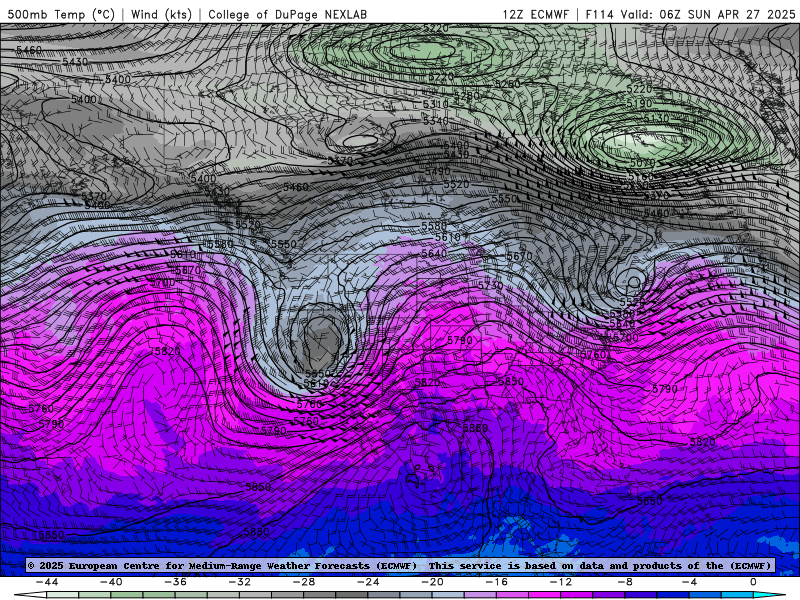Select the 5490 contour label
The image size is (800, 600).
pyautogui.click(x=437, y=171)
